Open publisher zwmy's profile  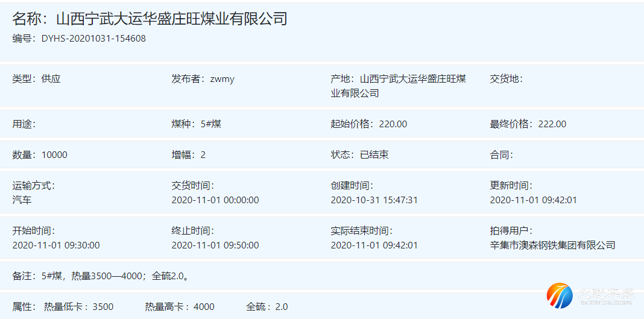(222, 79)
